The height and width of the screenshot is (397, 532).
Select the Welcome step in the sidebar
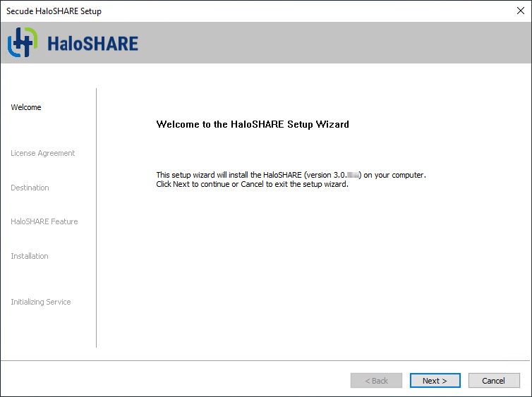click(26, 107)
